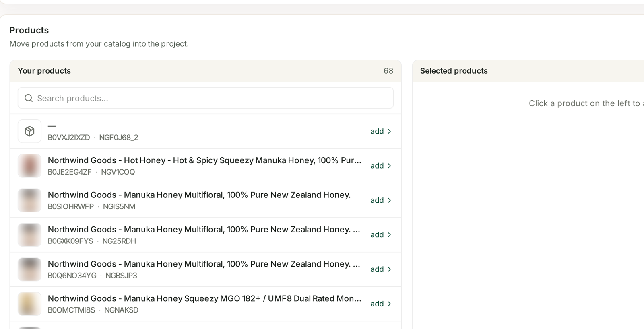The image size is (644, 329).
Task: Click the SKU code NGBSJP3
Action: pos(121,276)
